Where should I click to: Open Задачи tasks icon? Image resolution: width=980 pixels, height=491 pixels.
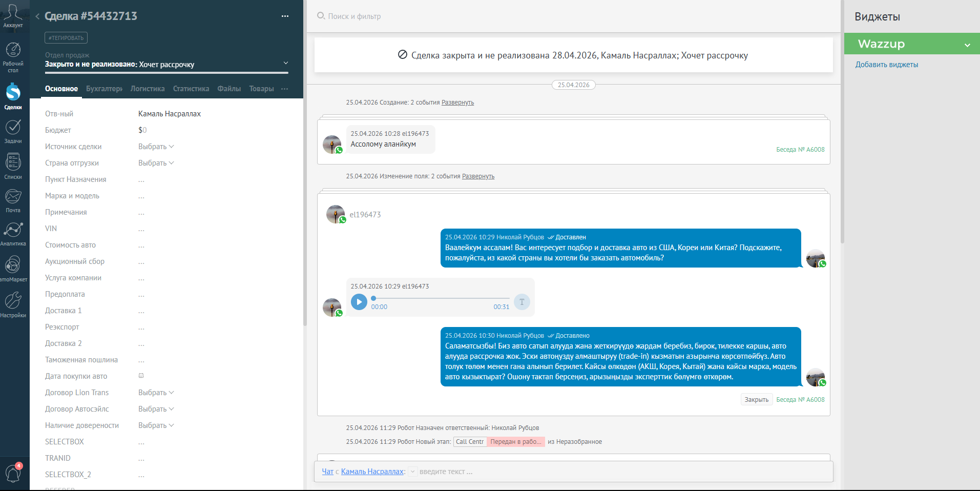13,127
